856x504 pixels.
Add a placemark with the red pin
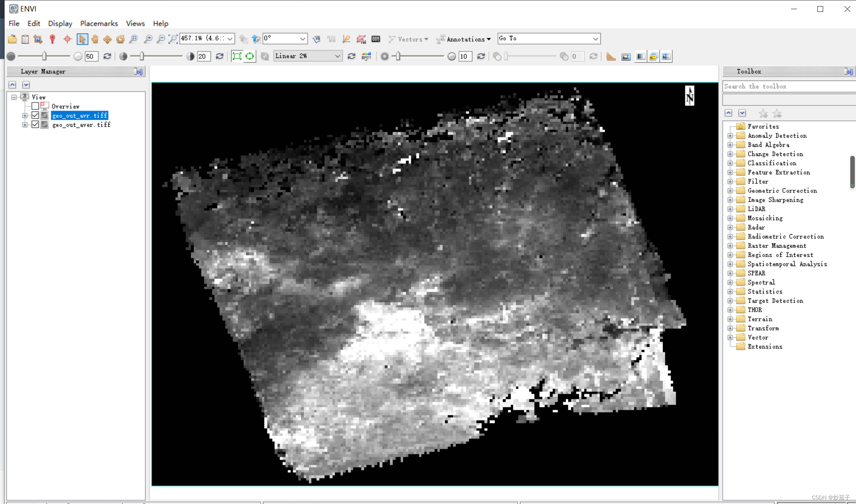tap(53, 39)
